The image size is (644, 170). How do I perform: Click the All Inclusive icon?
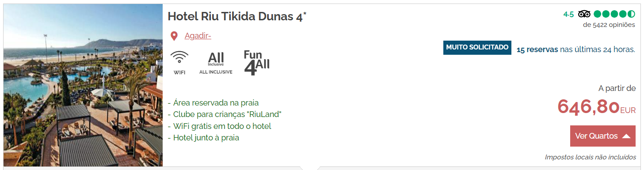click(x=216, y=62)
